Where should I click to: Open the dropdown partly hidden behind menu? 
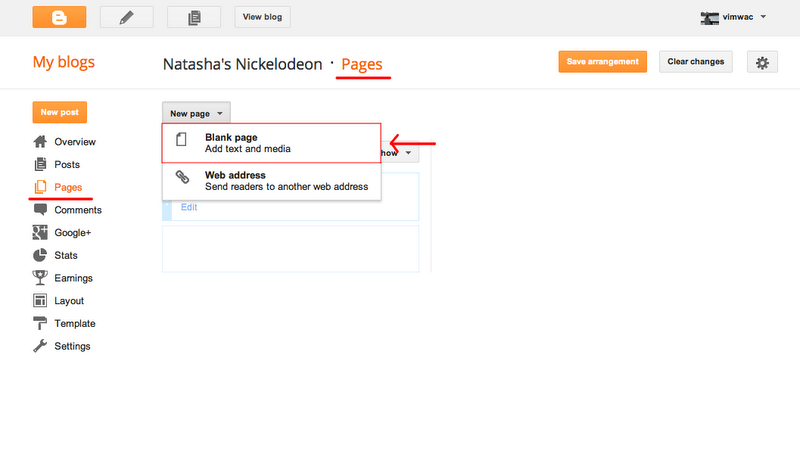point(400,153)
